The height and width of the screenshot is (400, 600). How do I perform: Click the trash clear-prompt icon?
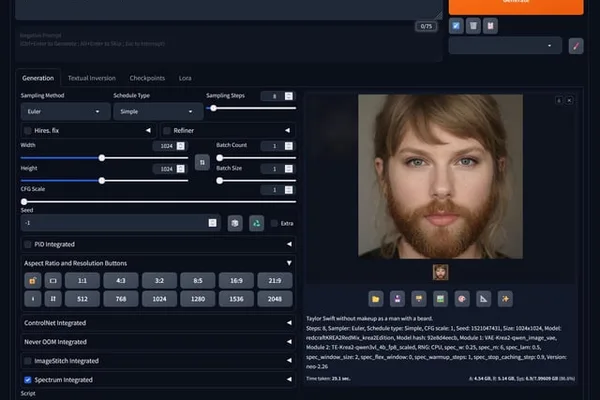[473, 26]
